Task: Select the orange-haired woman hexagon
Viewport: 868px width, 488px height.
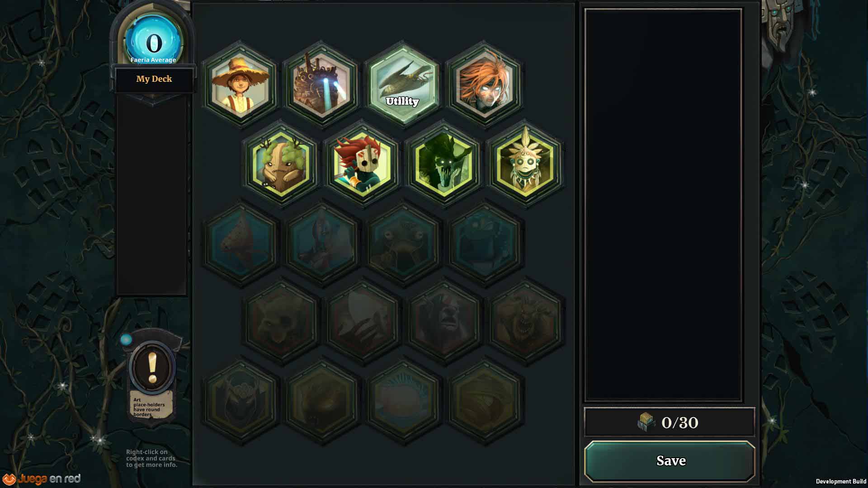Action: 484,84
